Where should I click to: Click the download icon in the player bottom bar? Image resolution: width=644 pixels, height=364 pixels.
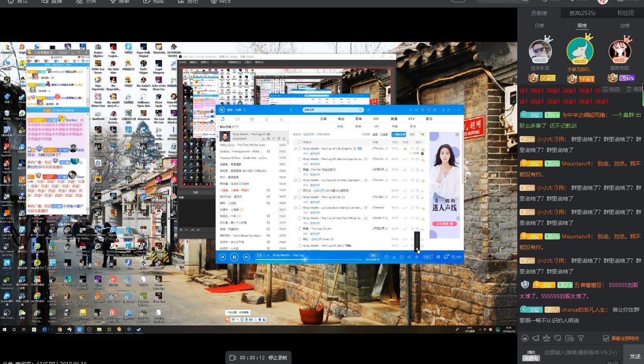pyautogui.click(x=394, y=257)
